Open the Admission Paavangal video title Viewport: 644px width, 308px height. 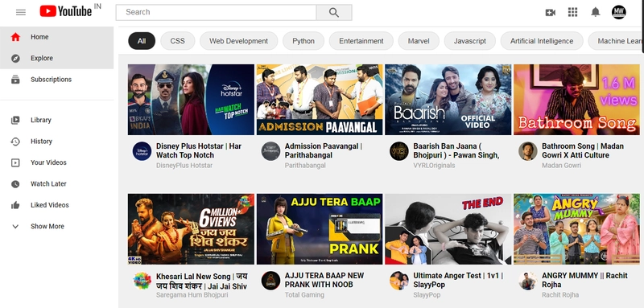(x=324, y=150)
